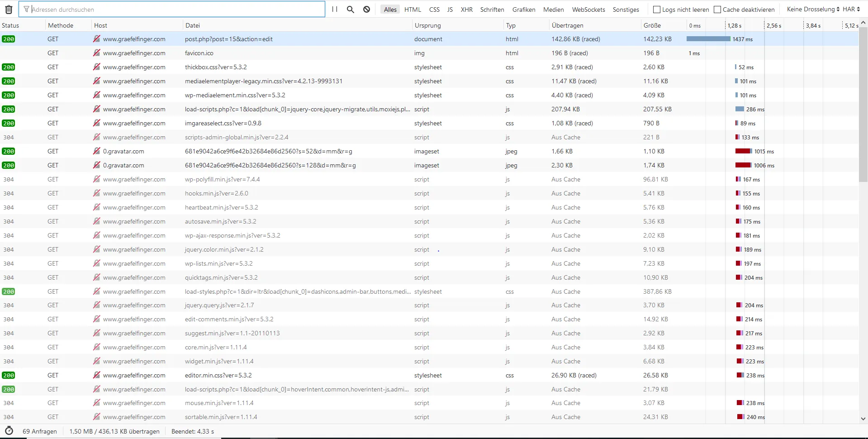This screenshot has width=868, height=439.
Task: Toggle the 'Cache deaktivieren' checkbox
Action: pyautogui.click(x=717, y=10)
